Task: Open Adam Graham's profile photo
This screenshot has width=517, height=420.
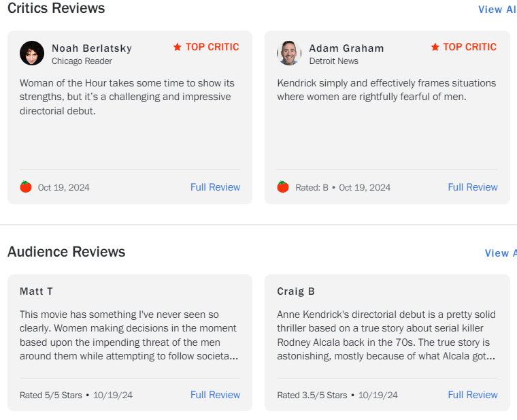Action: [x=289, y=53]
